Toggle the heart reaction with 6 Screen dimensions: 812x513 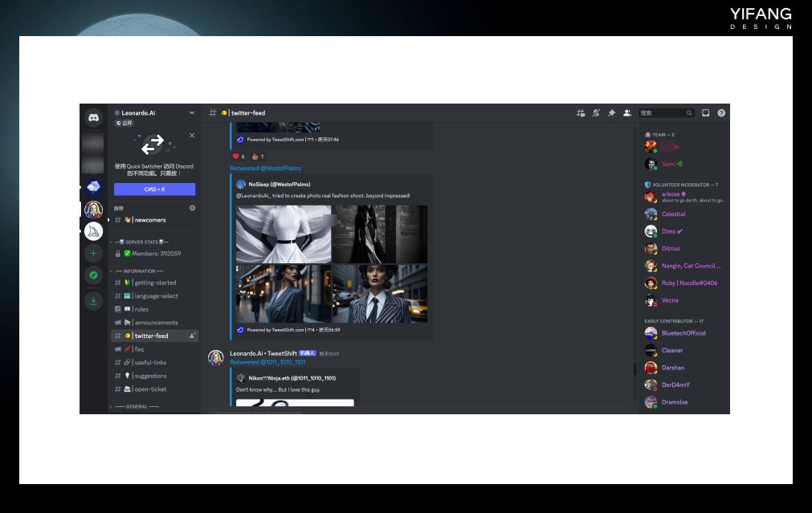coord(239,157)
